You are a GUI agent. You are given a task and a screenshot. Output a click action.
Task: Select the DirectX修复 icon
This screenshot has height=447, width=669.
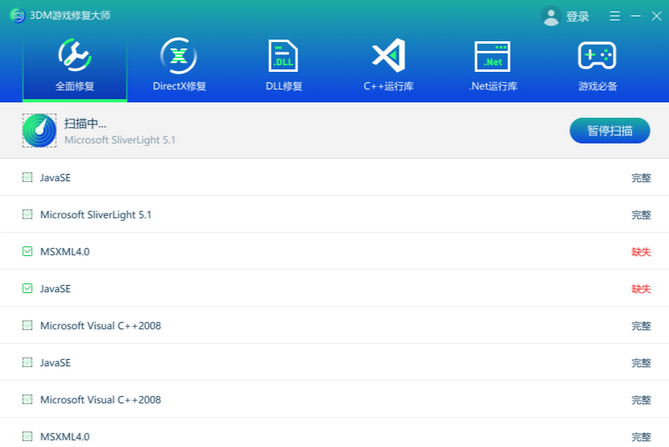(x=179, y=55)
